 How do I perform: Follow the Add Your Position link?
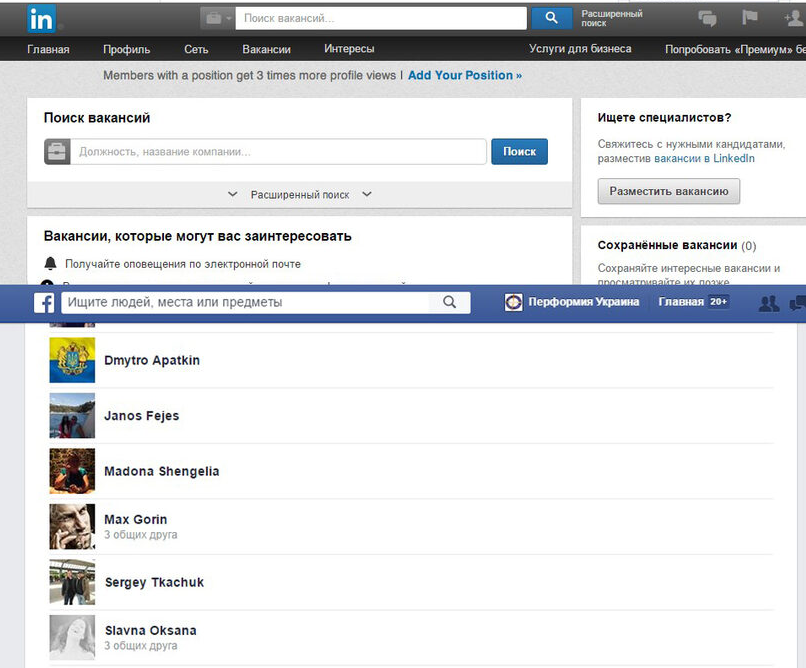[464, 75]
